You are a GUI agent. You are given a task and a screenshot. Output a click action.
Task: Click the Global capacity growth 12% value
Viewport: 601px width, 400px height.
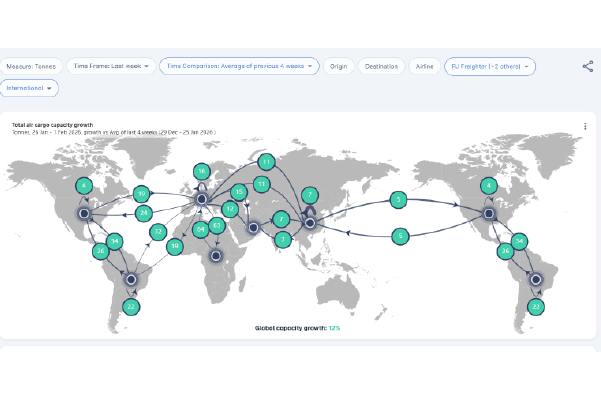(x=335, y=327)
